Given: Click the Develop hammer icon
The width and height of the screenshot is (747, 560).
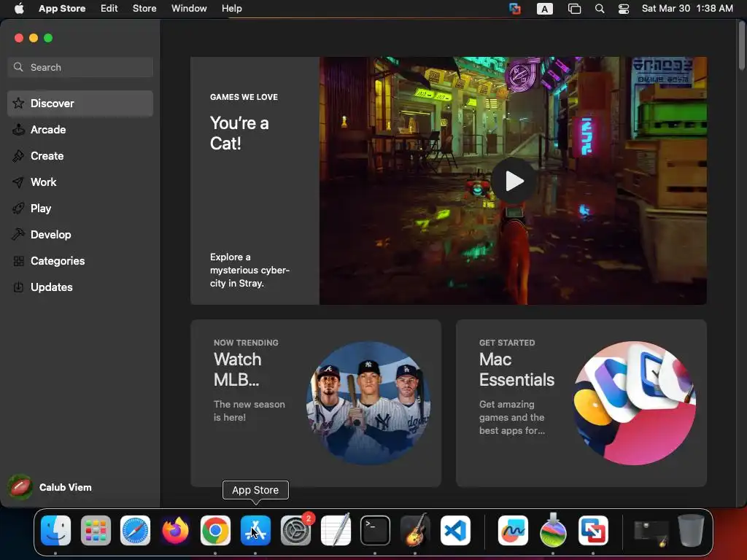Looking at the screenshot, I should (x=18, y=234).
